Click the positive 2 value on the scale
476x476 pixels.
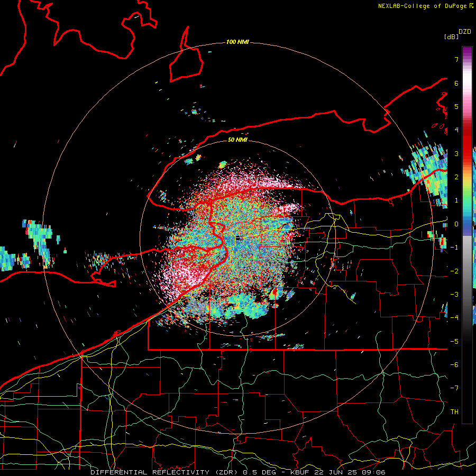pyautogui.click(x=456, y=177)
